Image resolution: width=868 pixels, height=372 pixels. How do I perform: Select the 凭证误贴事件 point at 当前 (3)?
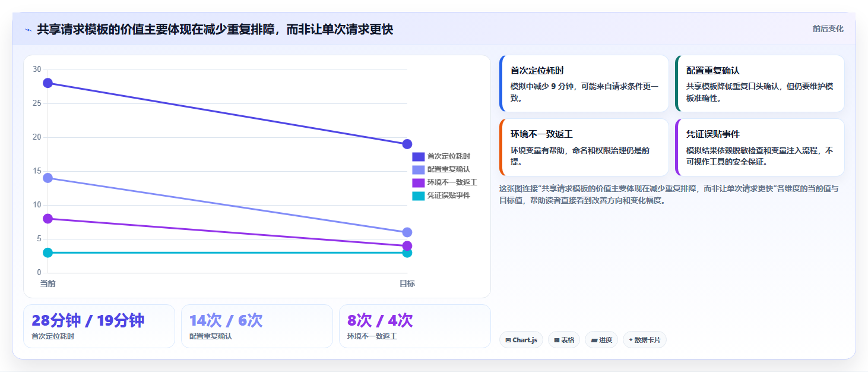click(48, 253)
